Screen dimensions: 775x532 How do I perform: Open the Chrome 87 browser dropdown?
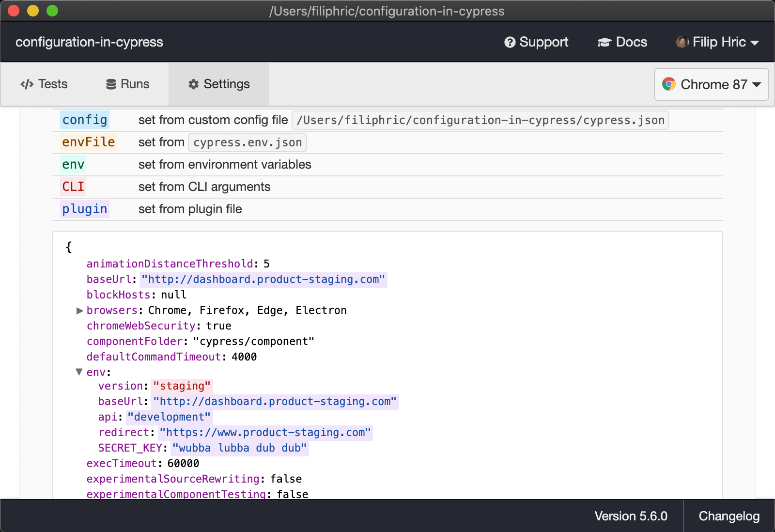point(711,84)
